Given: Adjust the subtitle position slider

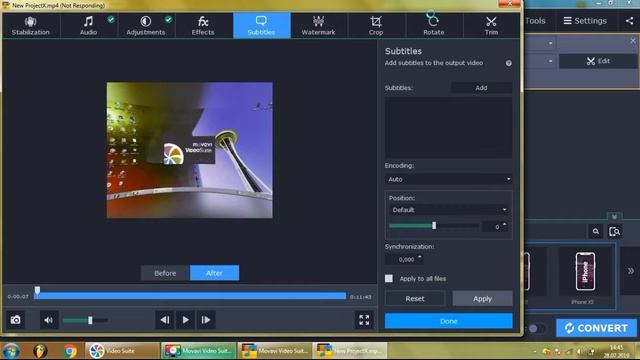Looking at the screenshot, I should [x=434, y=225].
